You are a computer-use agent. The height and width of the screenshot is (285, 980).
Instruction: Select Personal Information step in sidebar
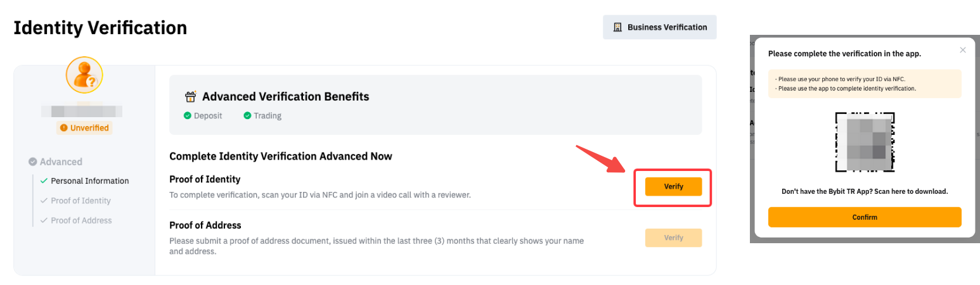[89, 180]
